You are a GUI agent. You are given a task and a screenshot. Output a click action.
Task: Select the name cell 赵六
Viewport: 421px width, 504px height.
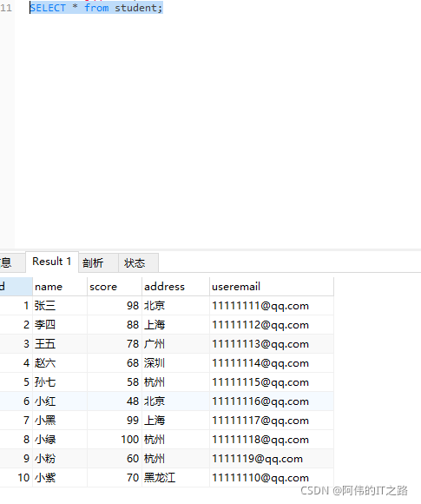click(x=60, y=363)
